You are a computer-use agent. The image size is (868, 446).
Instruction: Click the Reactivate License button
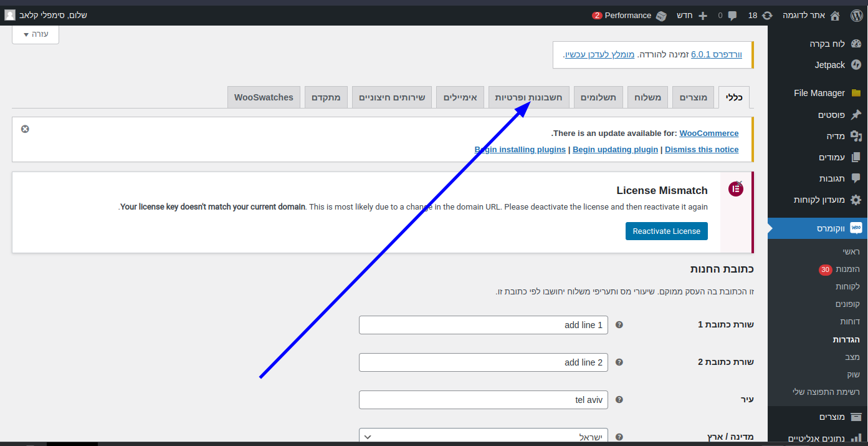(666, 231)
